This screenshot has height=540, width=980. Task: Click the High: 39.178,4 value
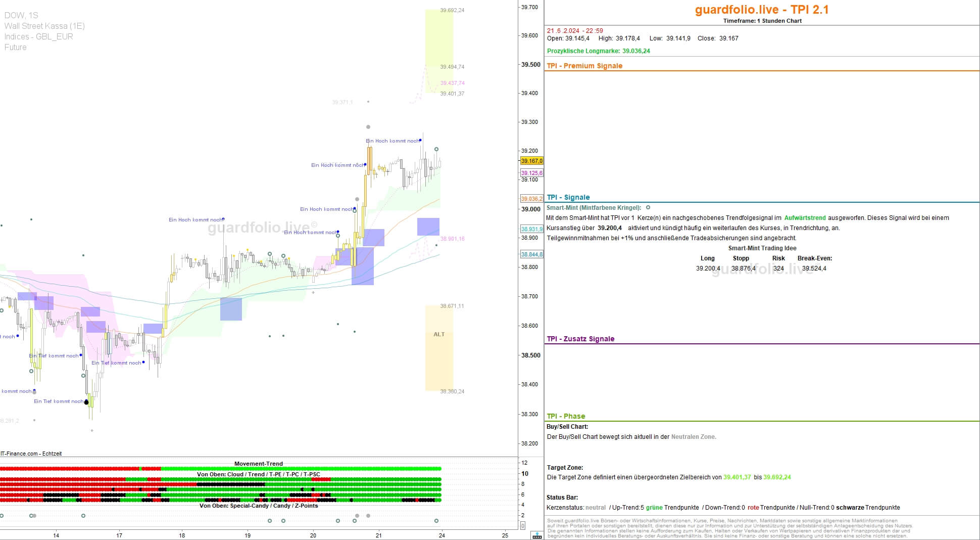619,38
